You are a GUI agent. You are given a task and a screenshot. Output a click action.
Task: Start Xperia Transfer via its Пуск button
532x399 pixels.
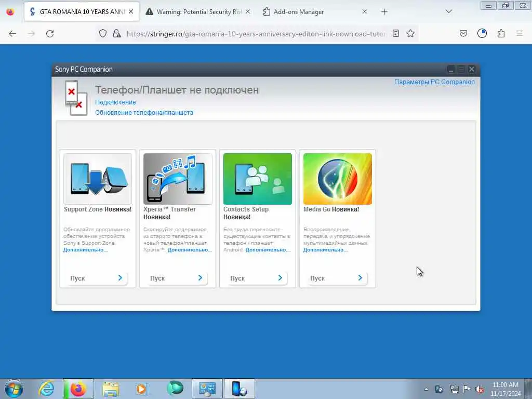tap(177, 278)
